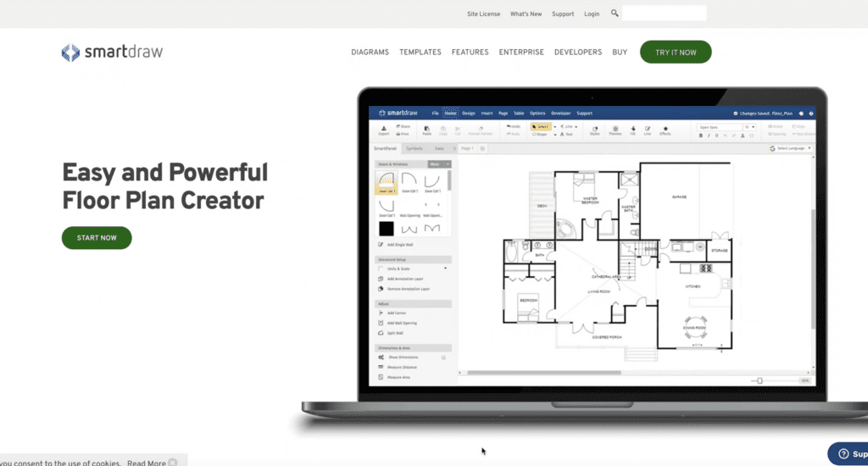Toggle Underline formatting in the toolbar

(x=717, y=136)
